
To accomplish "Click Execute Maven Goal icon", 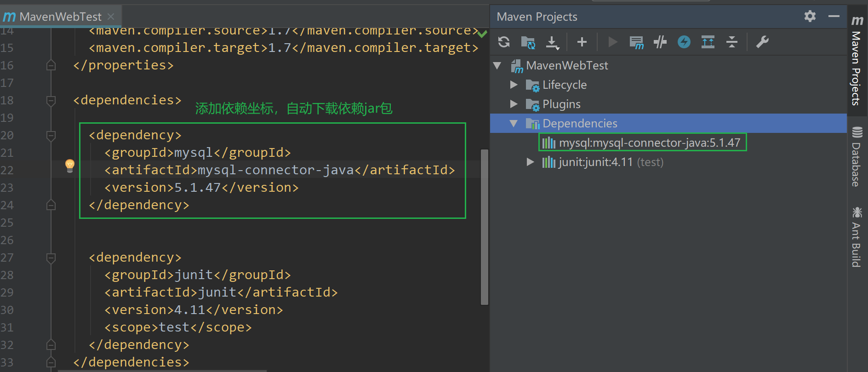I will (x=636, y=42).
